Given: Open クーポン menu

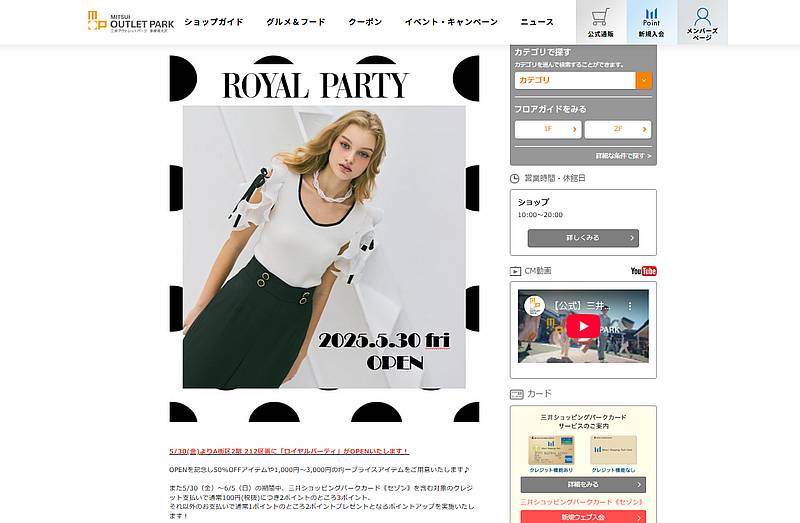Looking at the screenshot, I should (365, 22).
